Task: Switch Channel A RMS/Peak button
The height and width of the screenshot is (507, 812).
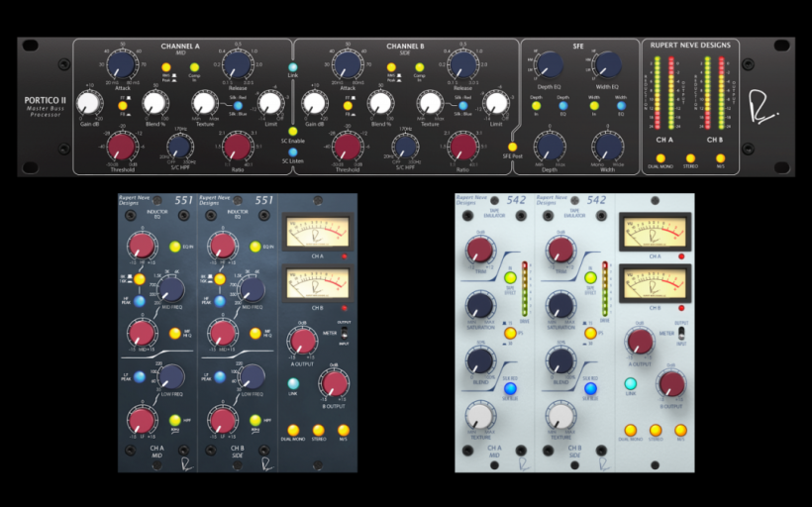Action: (165, 67)
